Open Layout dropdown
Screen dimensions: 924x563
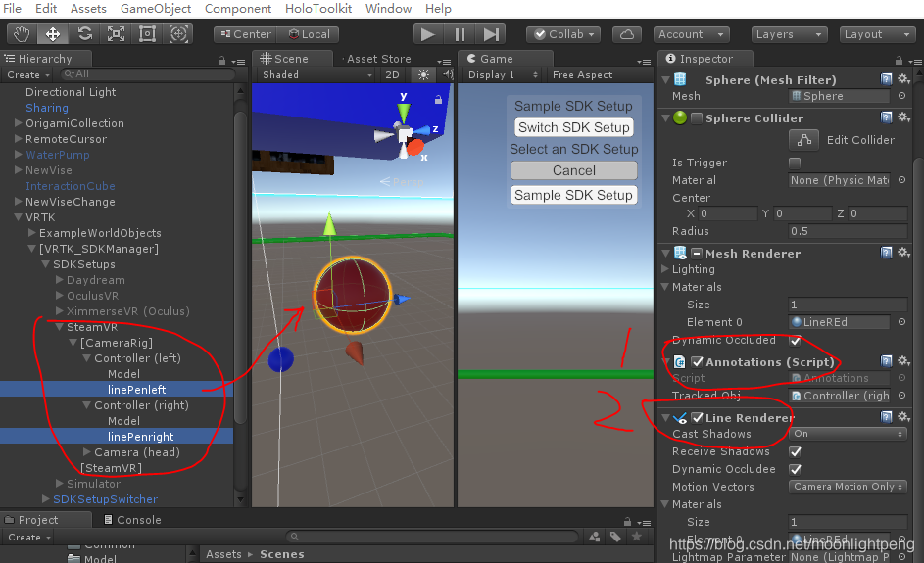pos(877,34)
